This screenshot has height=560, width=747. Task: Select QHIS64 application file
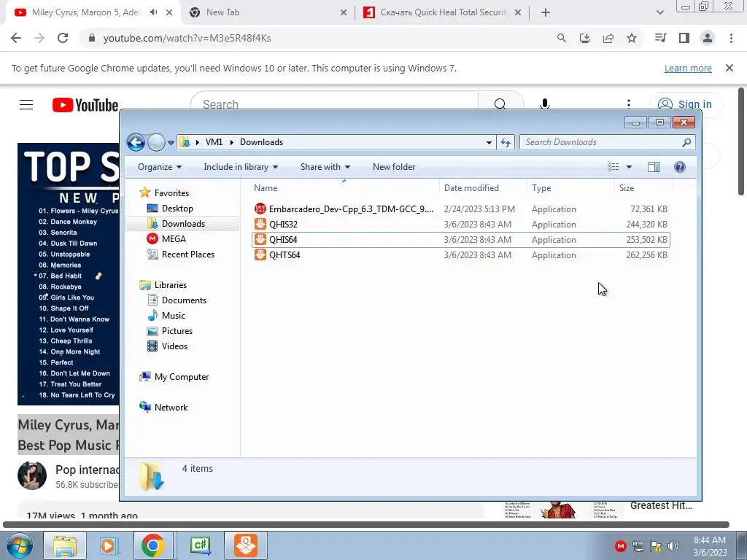[461, 239]
